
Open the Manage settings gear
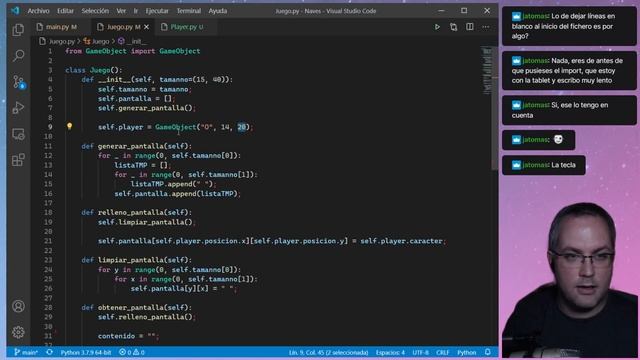click(18, 332)
